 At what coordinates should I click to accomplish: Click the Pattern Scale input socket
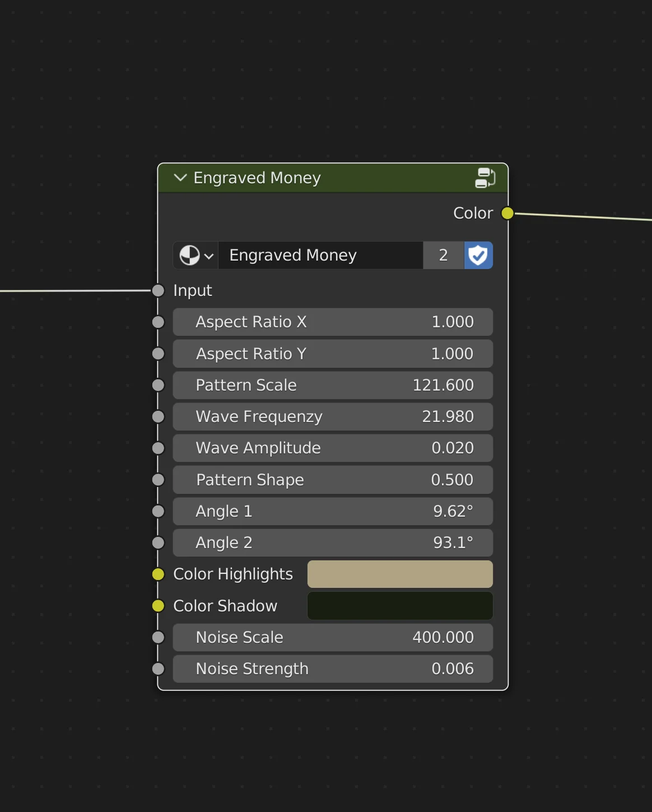coord(158,385)
